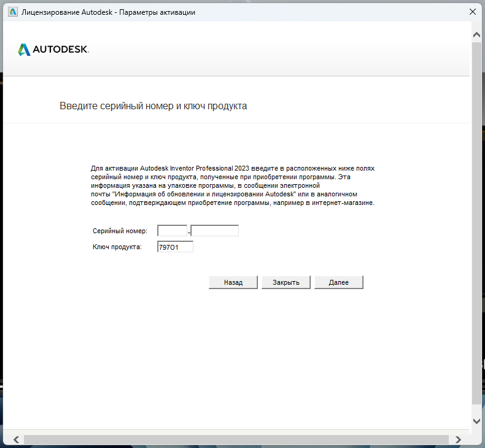This screenshot has height=448, width=485.
Task: Click the label Ключ продукта:
Action: [117, 247]
